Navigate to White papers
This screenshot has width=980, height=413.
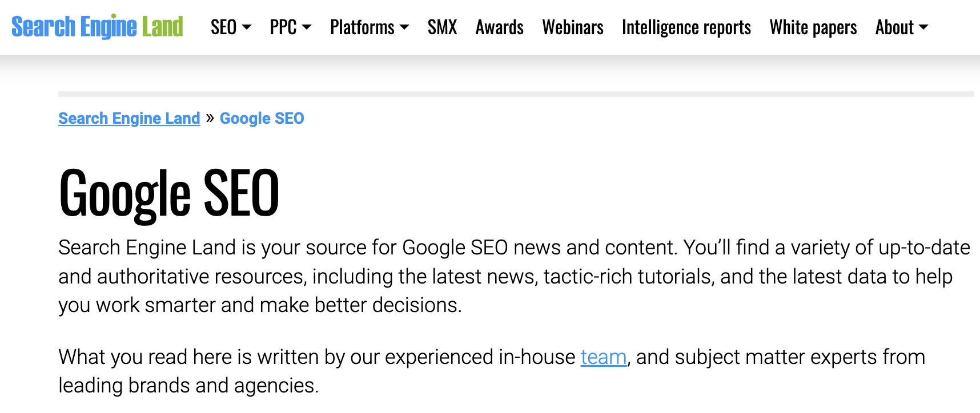tap(813, 27)
